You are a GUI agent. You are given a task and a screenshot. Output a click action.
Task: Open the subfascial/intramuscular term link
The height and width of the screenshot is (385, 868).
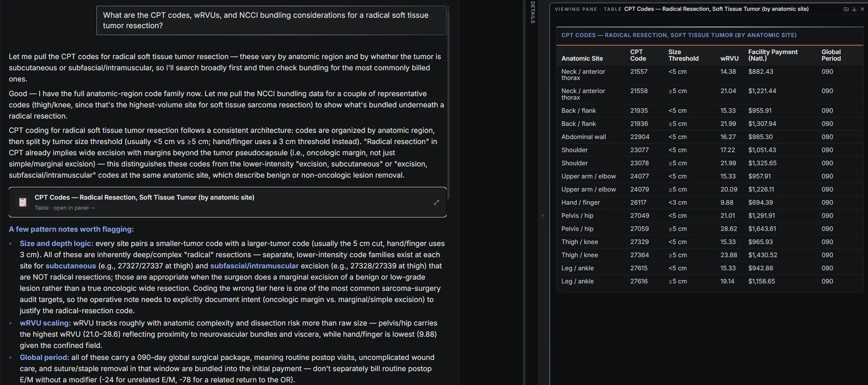[254, 266]
